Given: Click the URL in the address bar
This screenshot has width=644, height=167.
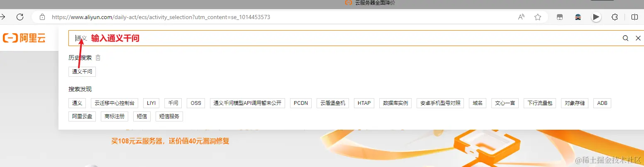Looking at the screenshot, I should coord(161,17).
